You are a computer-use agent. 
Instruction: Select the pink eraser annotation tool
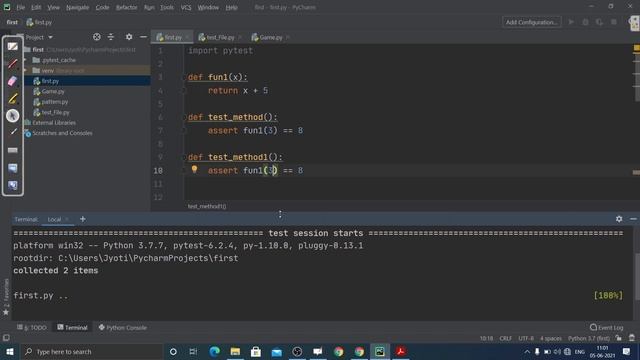click(13, 81)
